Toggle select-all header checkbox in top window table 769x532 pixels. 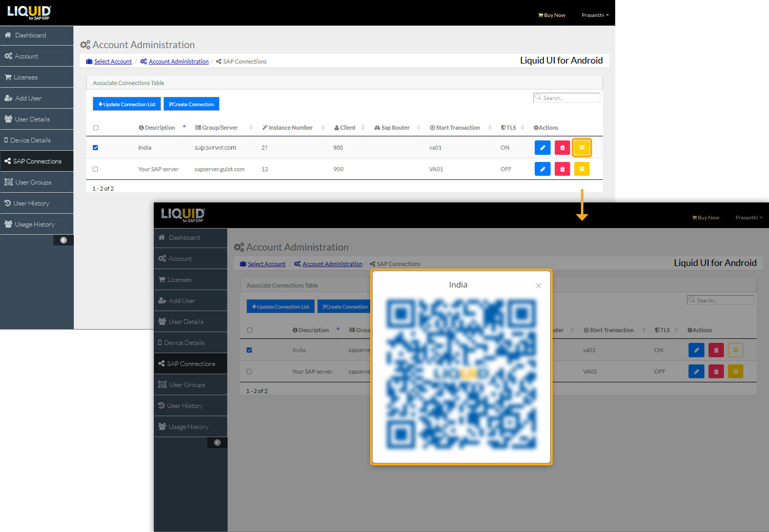(96, 128)
